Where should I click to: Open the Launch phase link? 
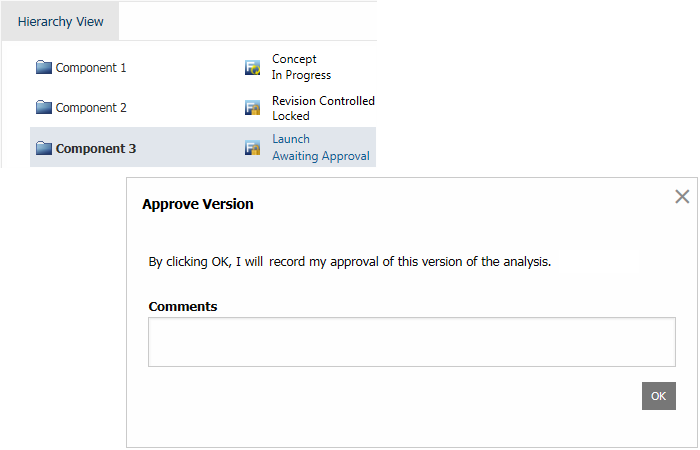tap(291, 140)
